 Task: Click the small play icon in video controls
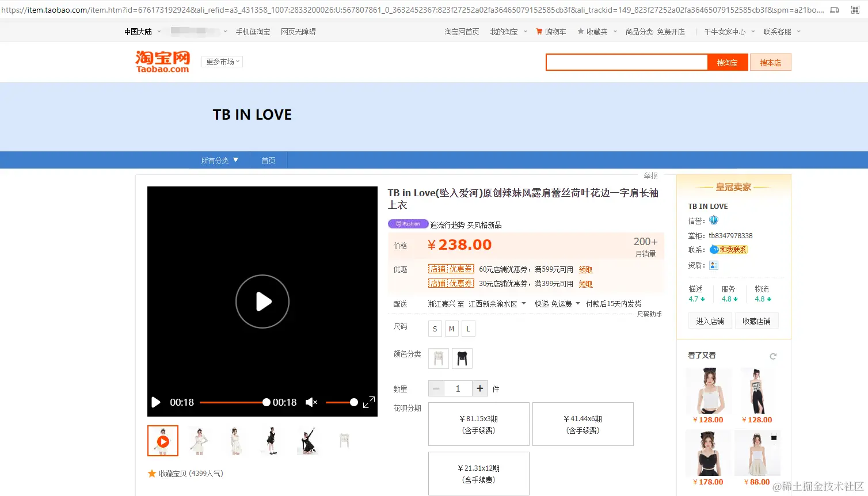coord(155,402)
